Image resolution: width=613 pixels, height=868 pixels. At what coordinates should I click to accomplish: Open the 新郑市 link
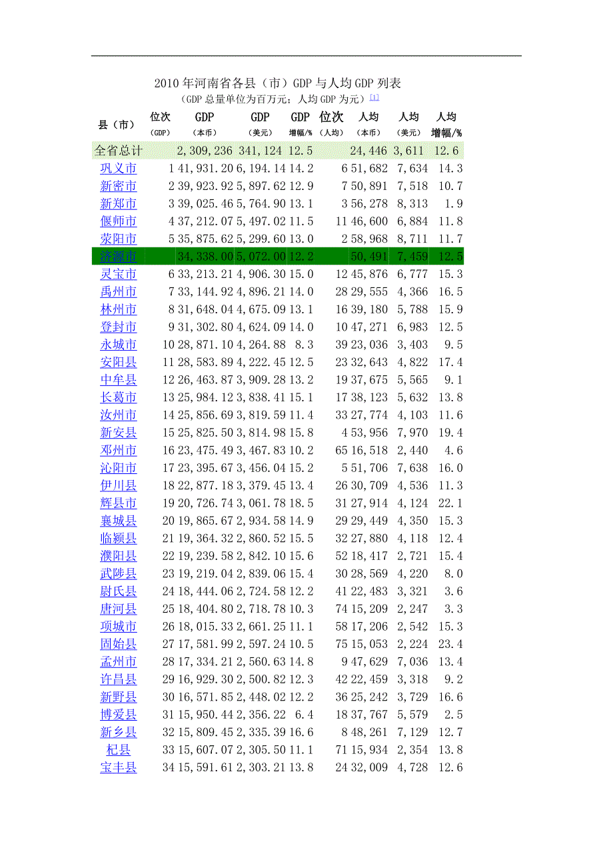pyautogui.click(x=118, y=204)
